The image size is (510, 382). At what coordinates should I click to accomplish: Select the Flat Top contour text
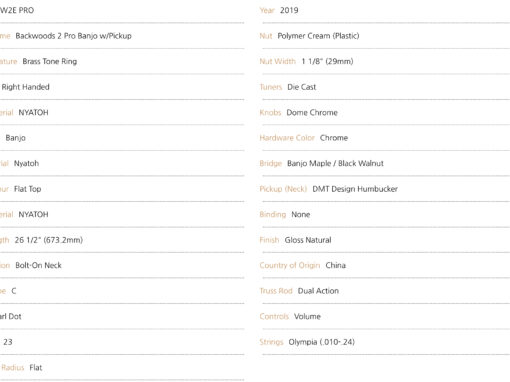point(27,189)
